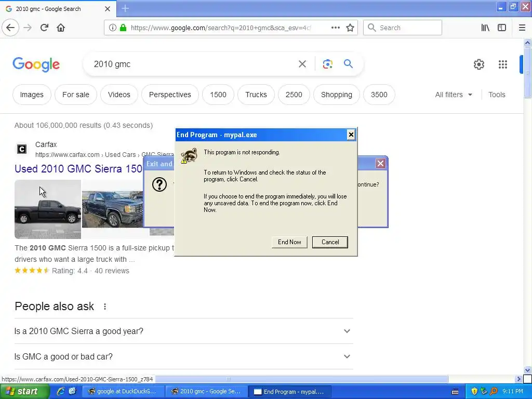Open the browser hamburger menu
The height and width of the screenshot is (399, 532).
pyautogui.click(x=522, y=28)
